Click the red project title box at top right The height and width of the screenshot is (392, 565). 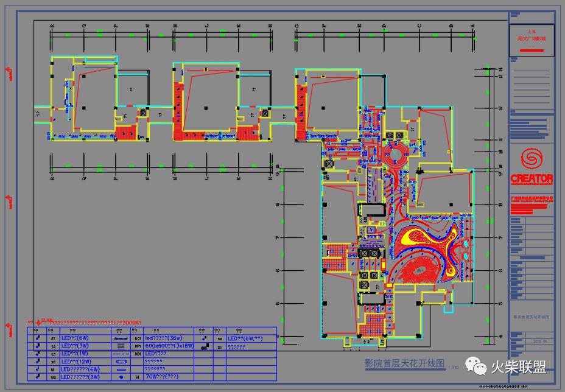pyautogui.click(x=532, y=40)
